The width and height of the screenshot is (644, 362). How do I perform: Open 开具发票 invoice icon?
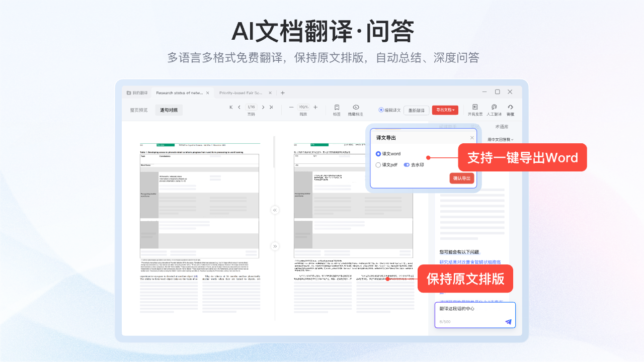474,107
